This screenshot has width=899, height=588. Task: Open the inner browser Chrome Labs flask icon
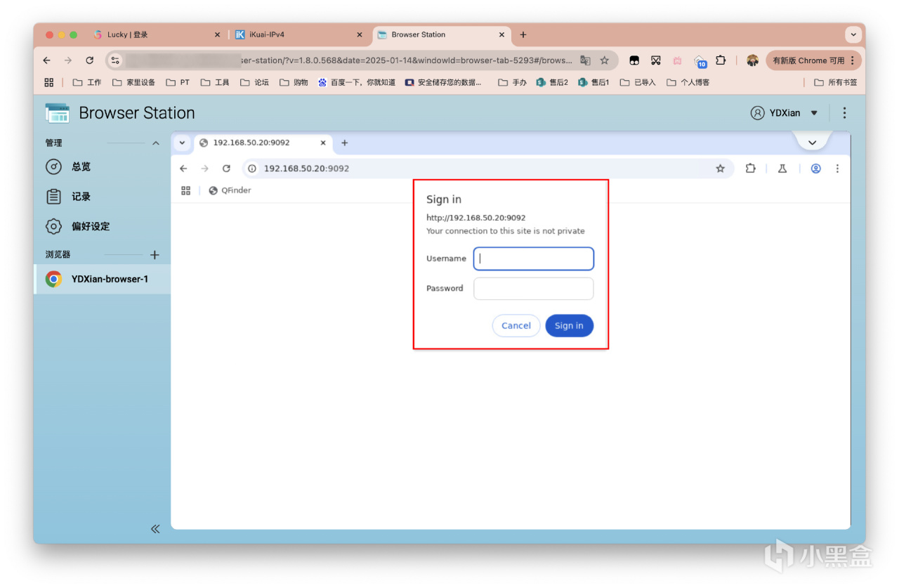click(x=782, y=169)
